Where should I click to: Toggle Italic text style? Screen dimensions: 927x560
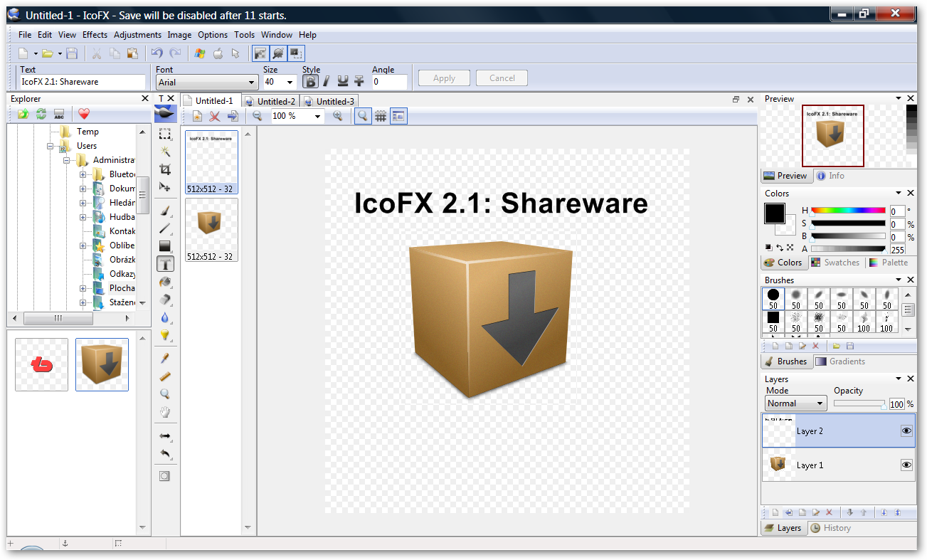click(327, 81)
